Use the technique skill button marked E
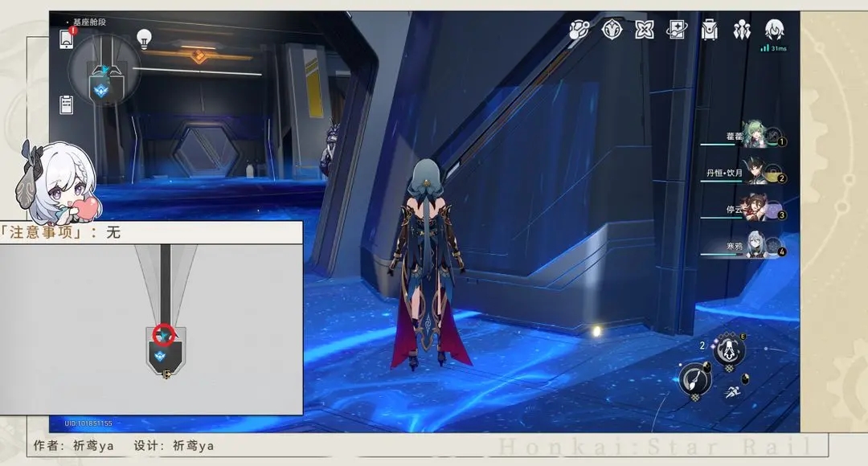 point(729,349)
